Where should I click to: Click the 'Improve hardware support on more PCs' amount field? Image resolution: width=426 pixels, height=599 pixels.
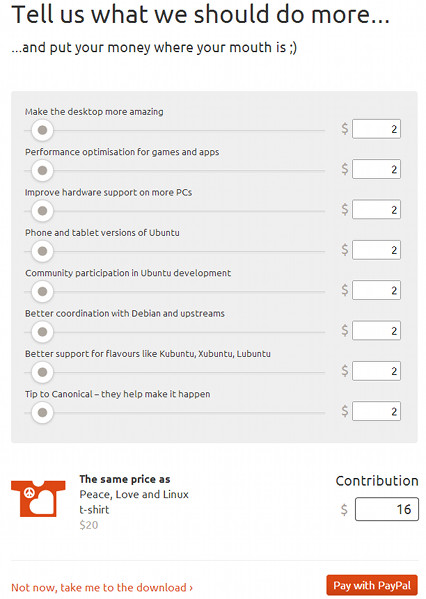click(376, 209)
